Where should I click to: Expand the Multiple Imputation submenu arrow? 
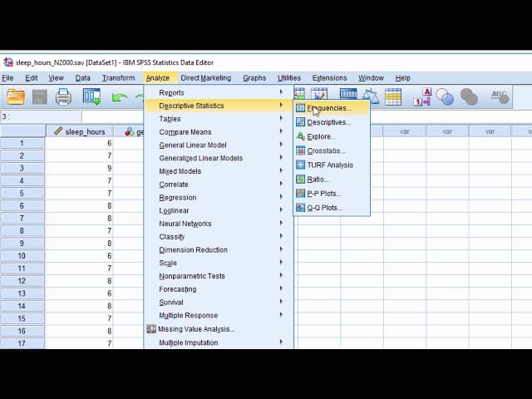[281, 342]
